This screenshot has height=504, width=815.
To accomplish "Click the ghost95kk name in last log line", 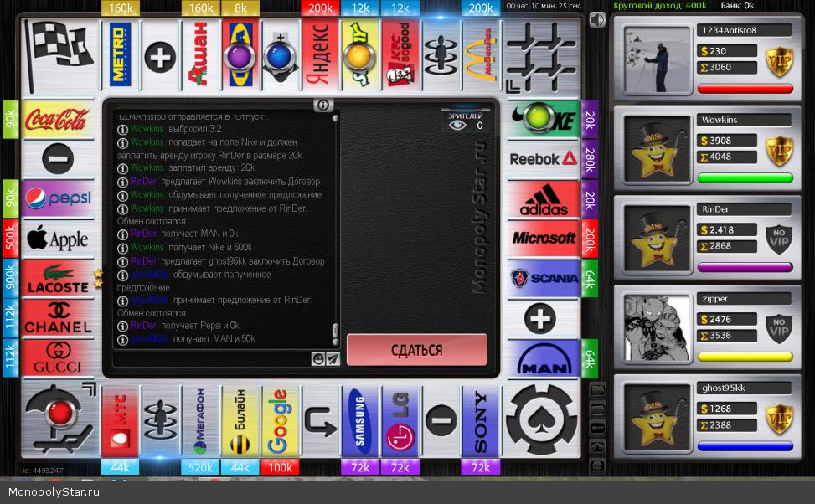I will [149, 339].
